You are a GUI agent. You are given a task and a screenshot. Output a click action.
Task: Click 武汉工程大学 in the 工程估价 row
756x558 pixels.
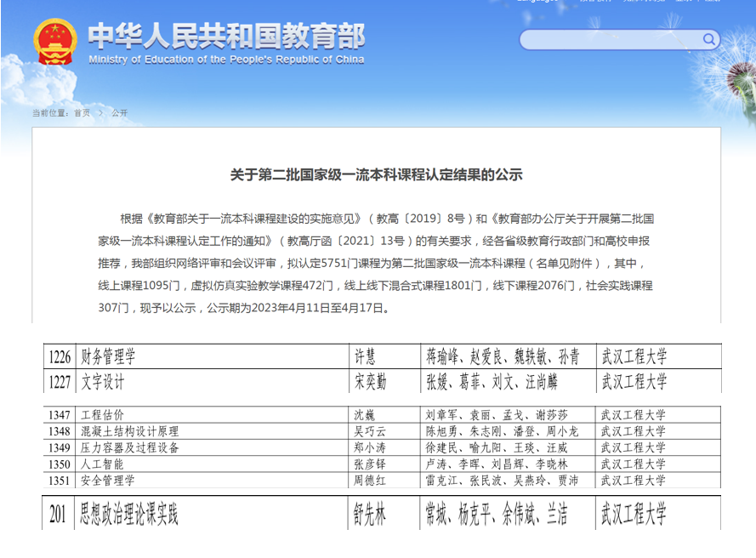click(x=633, y=415)
